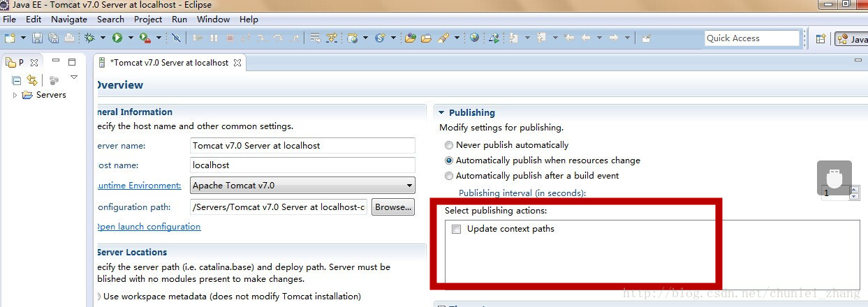Collapse All in Project Explorer
Viewport: 868px width, 307px height.
[x=17, y=80]
